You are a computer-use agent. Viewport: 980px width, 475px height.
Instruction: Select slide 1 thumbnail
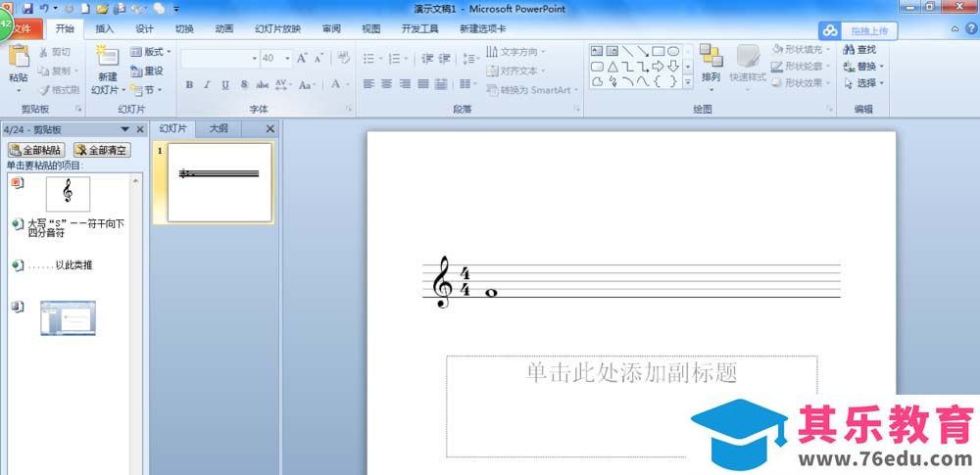coord(220,182)
